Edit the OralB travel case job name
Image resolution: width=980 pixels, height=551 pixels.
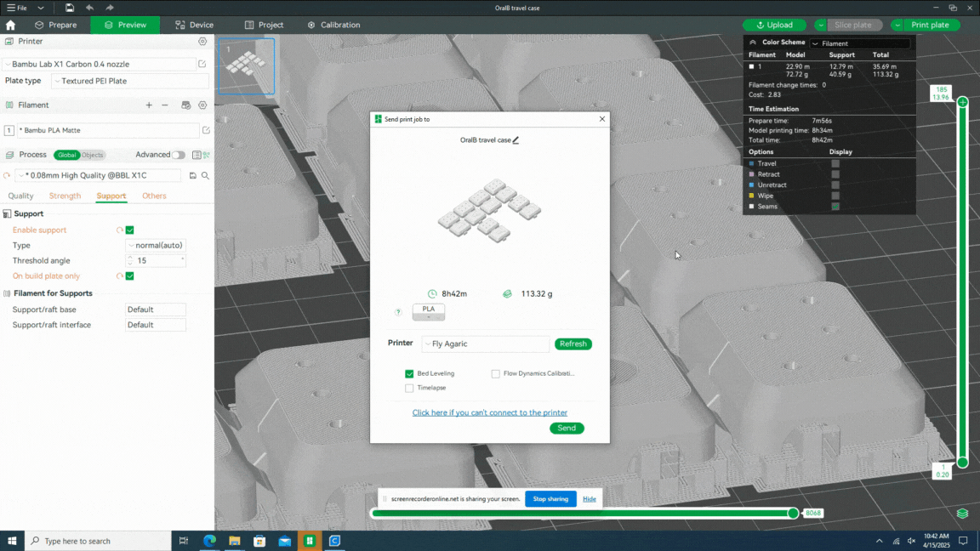click(x=516, y=140)
